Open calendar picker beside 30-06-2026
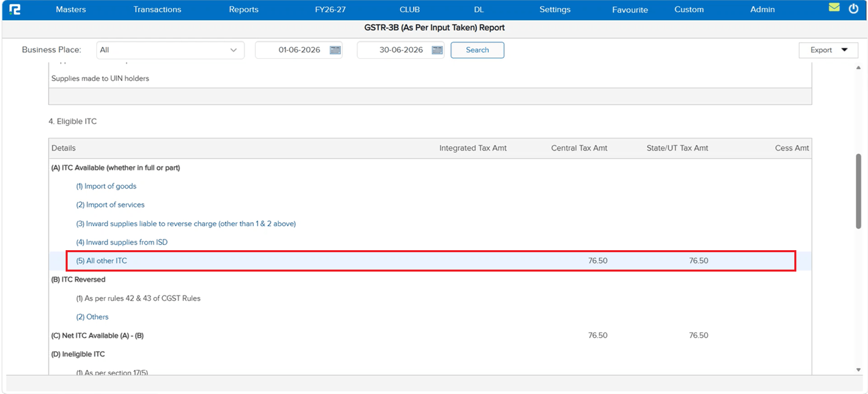Screen dimensions: 868x394 click(x=437, y=50)
